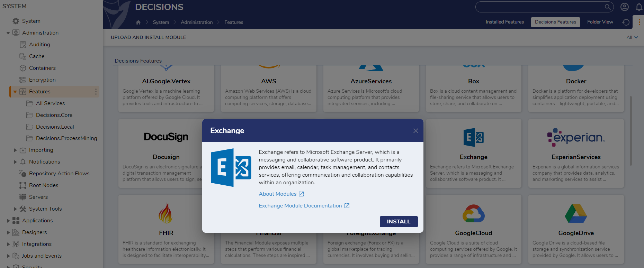Open the Decisions.Local folder

pyautogui.click(x=55, y=127)
